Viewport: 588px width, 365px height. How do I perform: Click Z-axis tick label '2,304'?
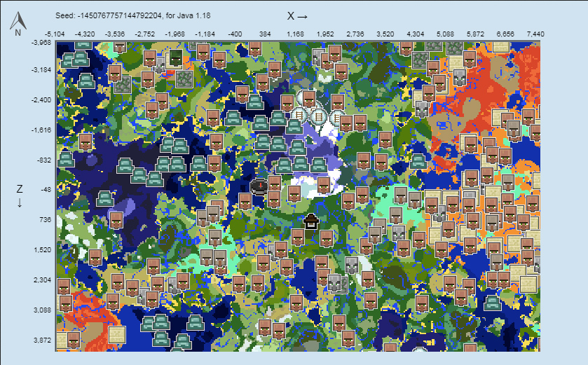(x=43, y=280)
